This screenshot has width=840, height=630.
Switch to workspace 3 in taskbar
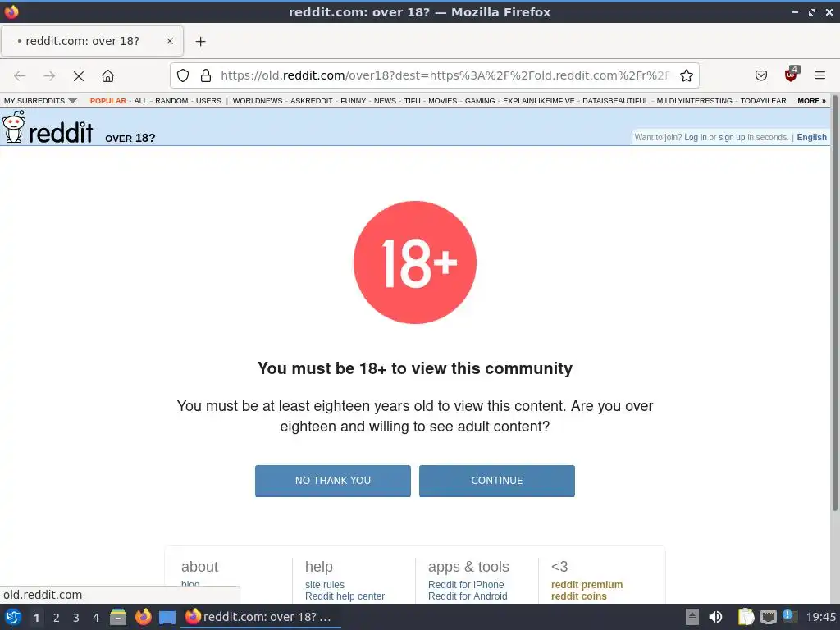(76, 618)
